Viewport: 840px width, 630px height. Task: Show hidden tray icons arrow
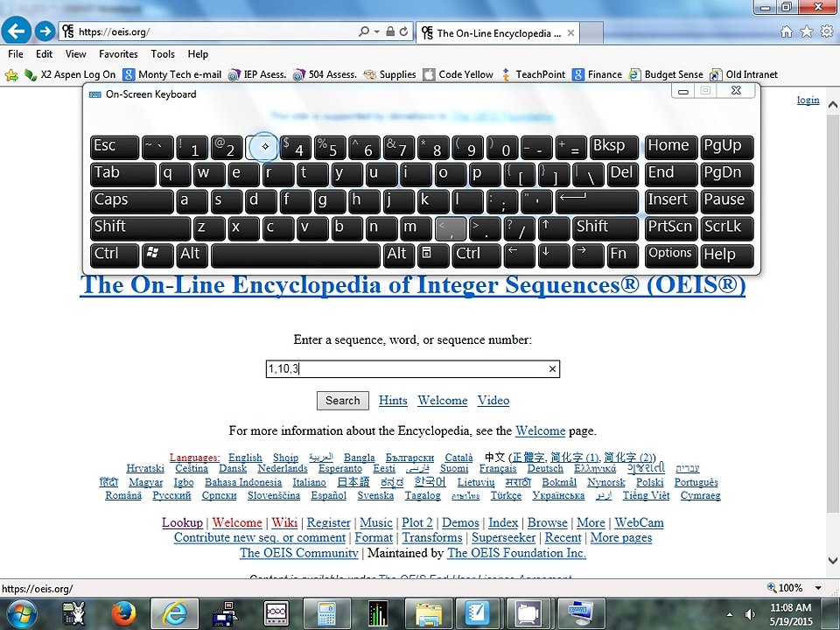tap(729, 614)
